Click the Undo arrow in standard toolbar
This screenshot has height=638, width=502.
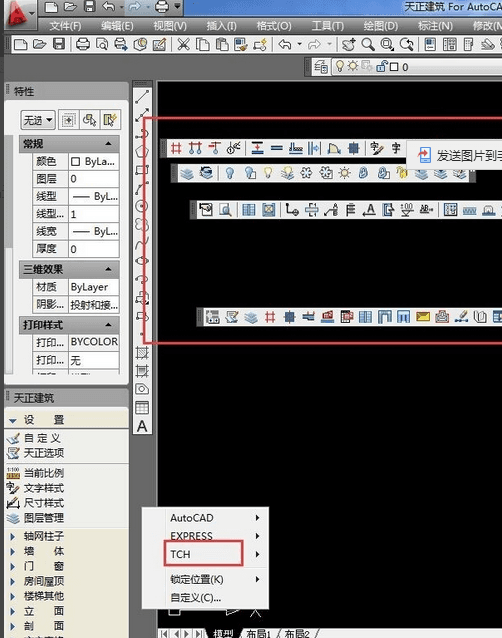pyautogui.click(x=285, y=44)
